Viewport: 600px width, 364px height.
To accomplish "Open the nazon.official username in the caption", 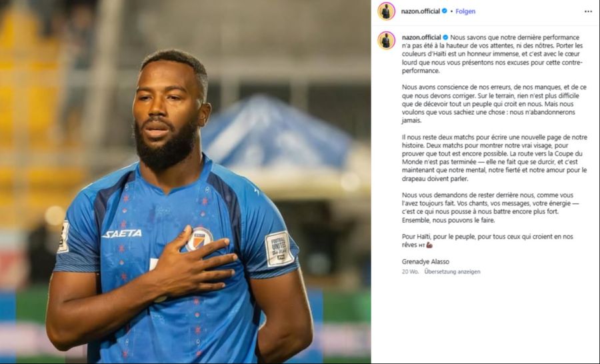I will (x=421, y=37).
